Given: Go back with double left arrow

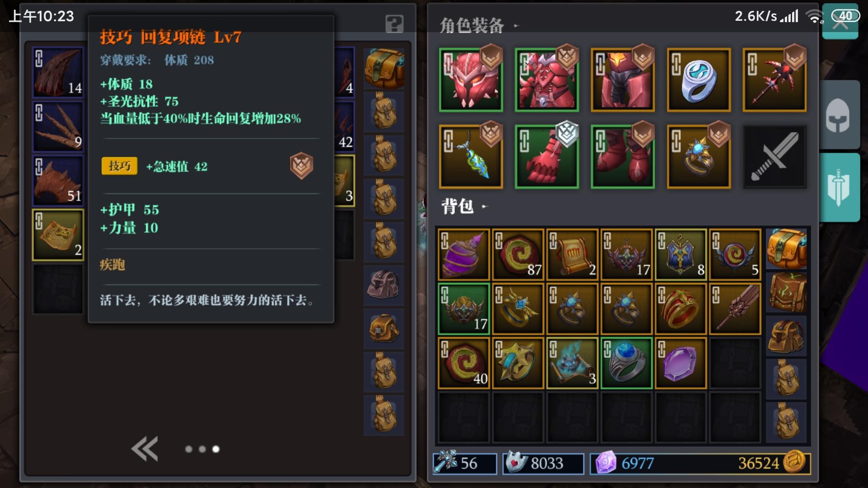Looking at the screenshot, I should coord(145,449).
